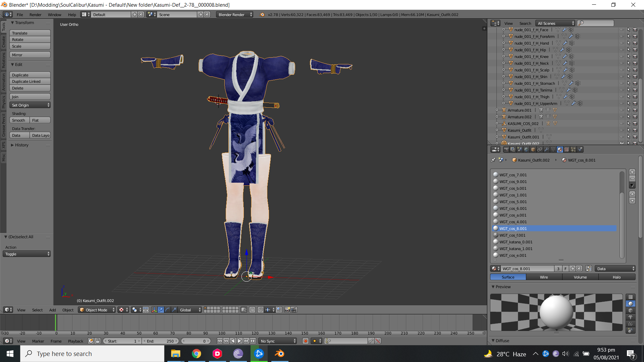This screenshot has height=362, width=644.
Task: Open the Render menu
Action: pyautogui.click(x=35, y=15)
